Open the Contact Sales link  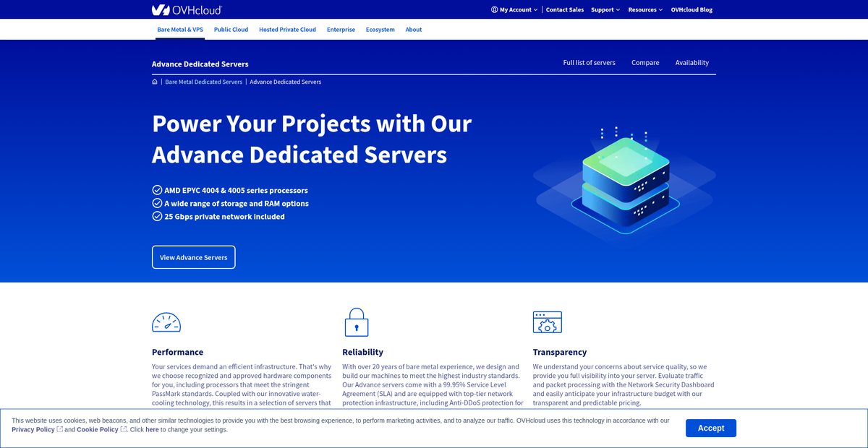[x=564, y=10]
